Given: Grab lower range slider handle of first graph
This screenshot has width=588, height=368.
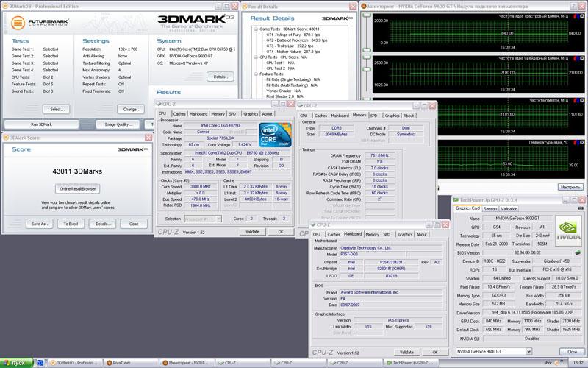Looking at the screenshot, I should pos(366,49).
